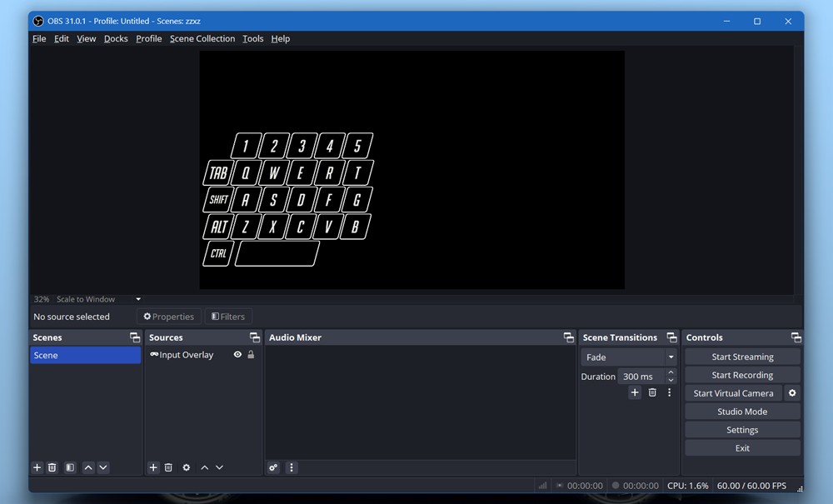Image resolution: width=833 pixels, height=504 pixels.
Task: Open the Scene Collection menu
Action: (202, 38)
